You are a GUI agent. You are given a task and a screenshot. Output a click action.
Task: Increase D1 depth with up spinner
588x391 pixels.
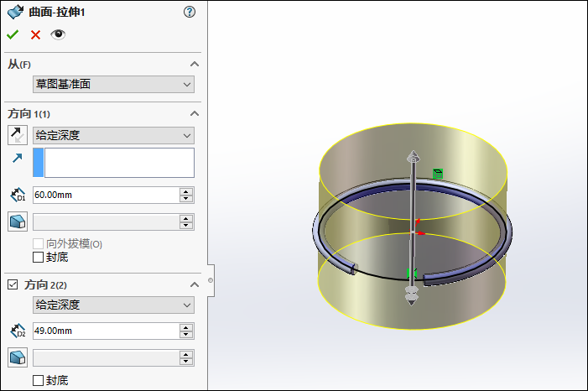pyautogui.click(x=186, y=191)
